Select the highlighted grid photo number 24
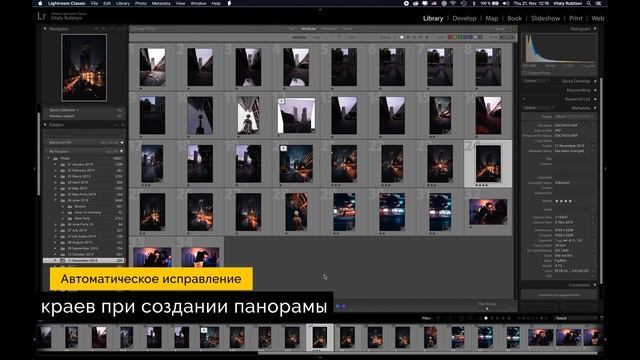This screenshot has width=640, height=360. pyautogui.click(x=488, y=164)
